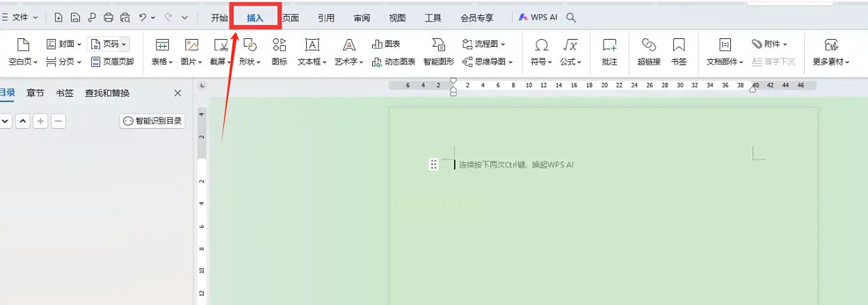Insert a 公式 formula
868x305 pixels.
tap(570, 53)
